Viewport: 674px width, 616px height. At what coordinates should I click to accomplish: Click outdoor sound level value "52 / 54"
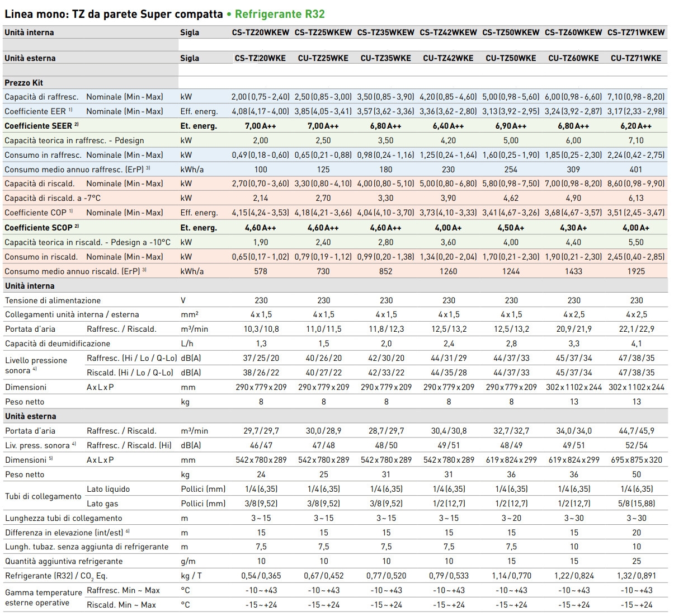tap(637, 445)
